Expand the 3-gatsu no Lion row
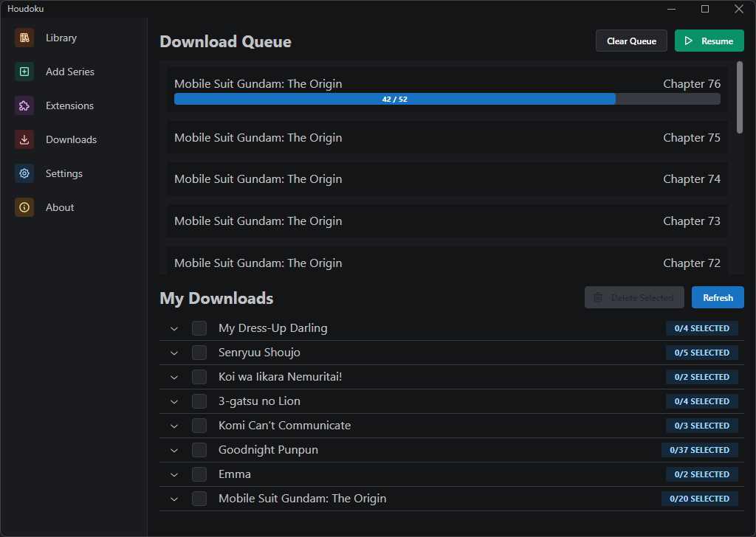 (x=174, y=401)
